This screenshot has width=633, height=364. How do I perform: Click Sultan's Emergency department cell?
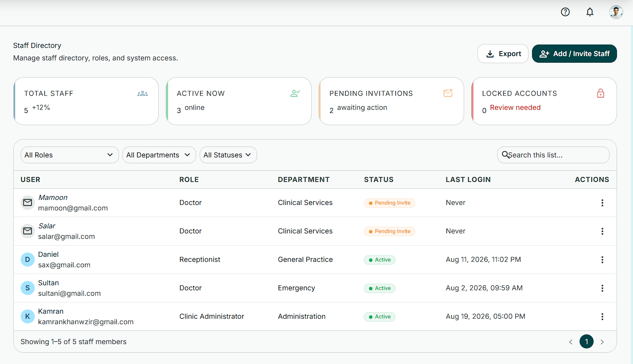296,288
